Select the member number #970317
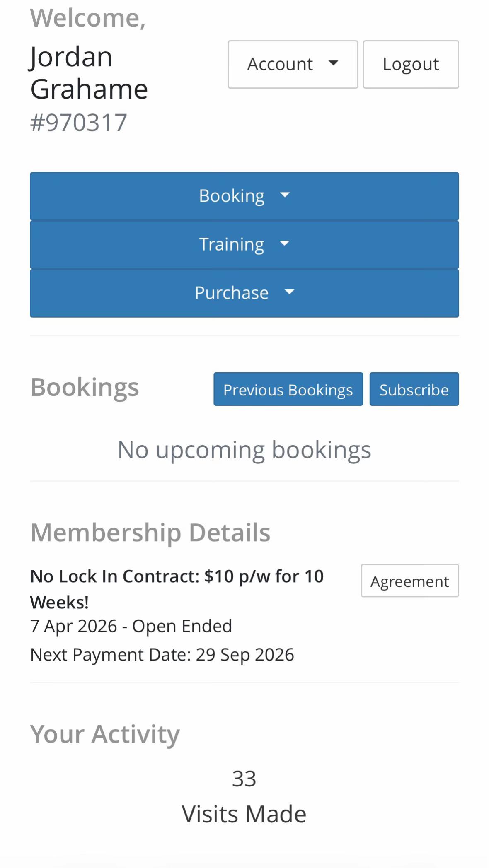Image resolution: width=489 pixels, height=868 pixels. click(x=79, y=123)
